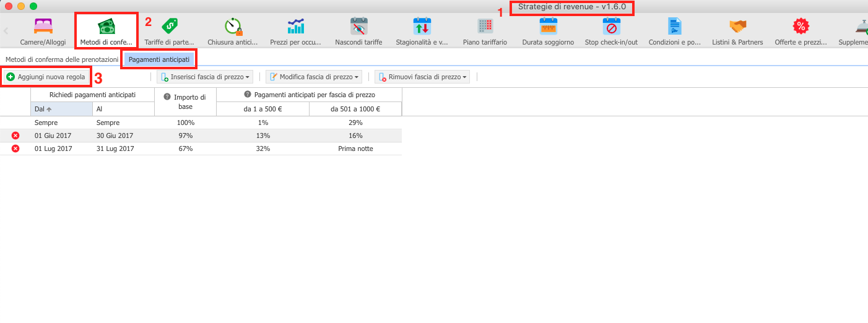
Task: Click the 29% cell in Sempre row
Action: (x=355, y=123)
